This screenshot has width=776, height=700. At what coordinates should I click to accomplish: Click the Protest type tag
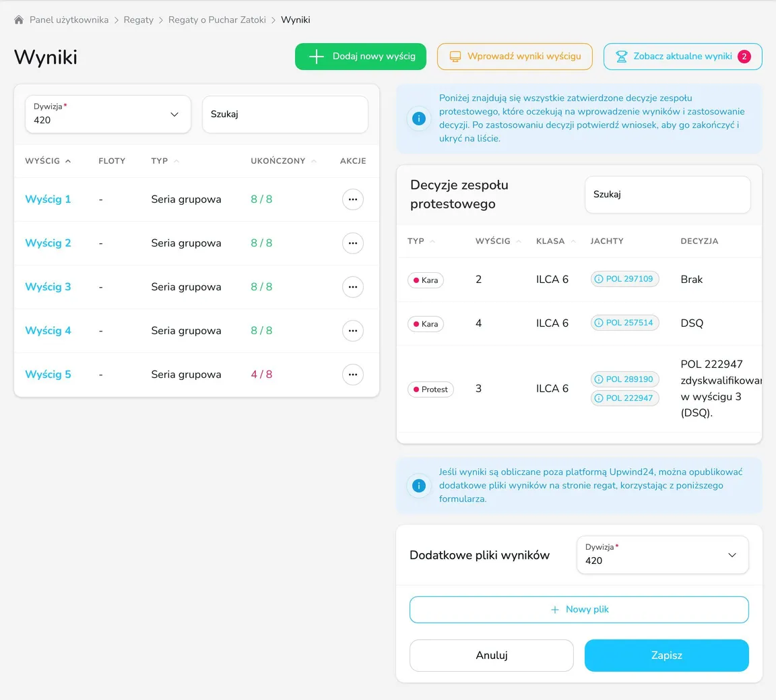(x=430, y=389)
